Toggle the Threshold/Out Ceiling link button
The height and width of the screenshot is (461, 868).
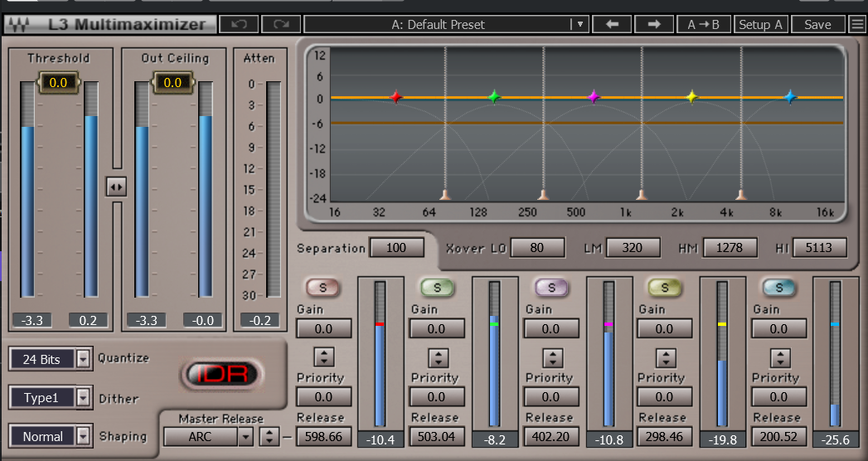(116, 187)
